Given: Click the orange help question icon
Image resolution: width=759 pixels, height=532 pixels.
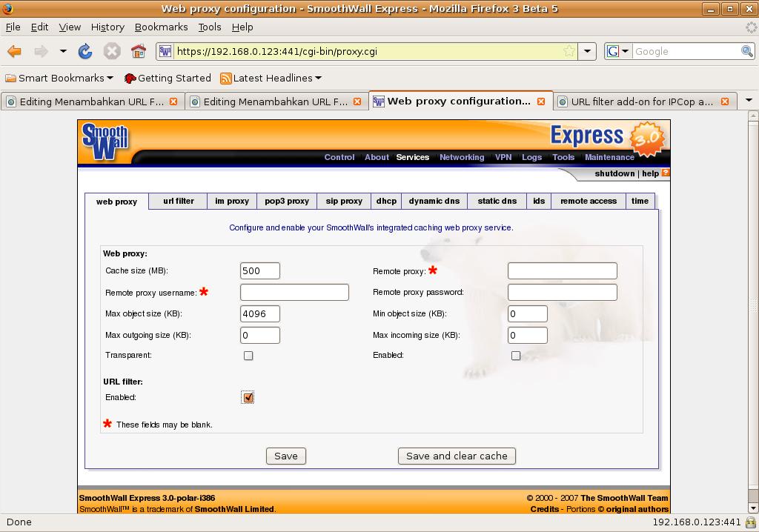Looking at the screenshot, I should click(665, 173).
